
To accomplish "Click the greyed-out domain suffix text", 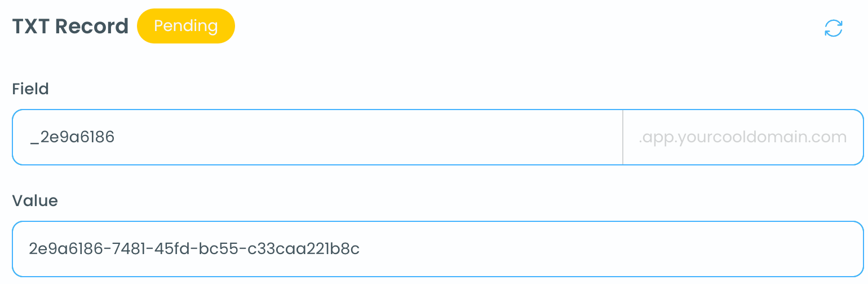I will click(742, 137).
